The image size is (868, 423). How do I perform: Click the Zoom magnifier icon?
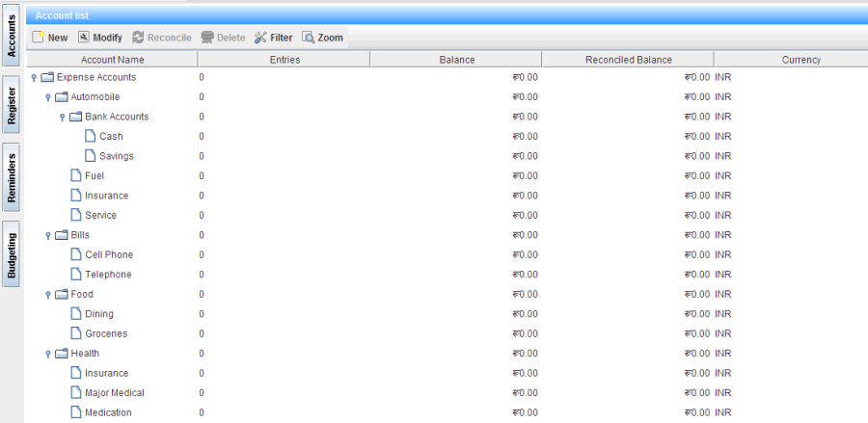click(308, 37)
